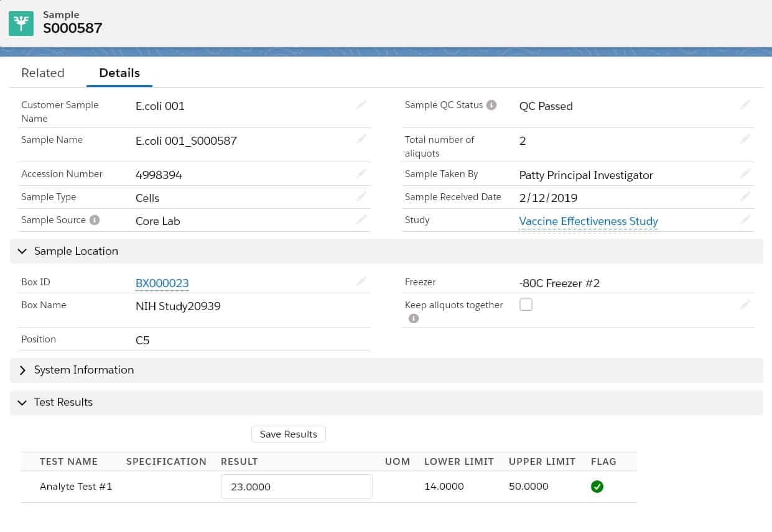Image resolution: width=772 pixels, height=532 pixels.
Task: Click the Sample object icon next to S000587
Action: [x=21, y=21]
